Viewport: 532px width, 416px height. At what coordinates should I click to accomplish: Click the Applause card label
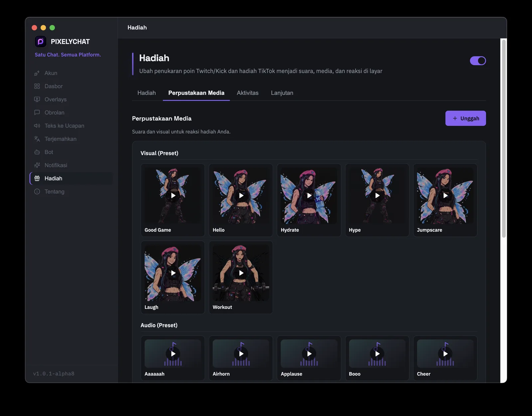click(291, 374)
